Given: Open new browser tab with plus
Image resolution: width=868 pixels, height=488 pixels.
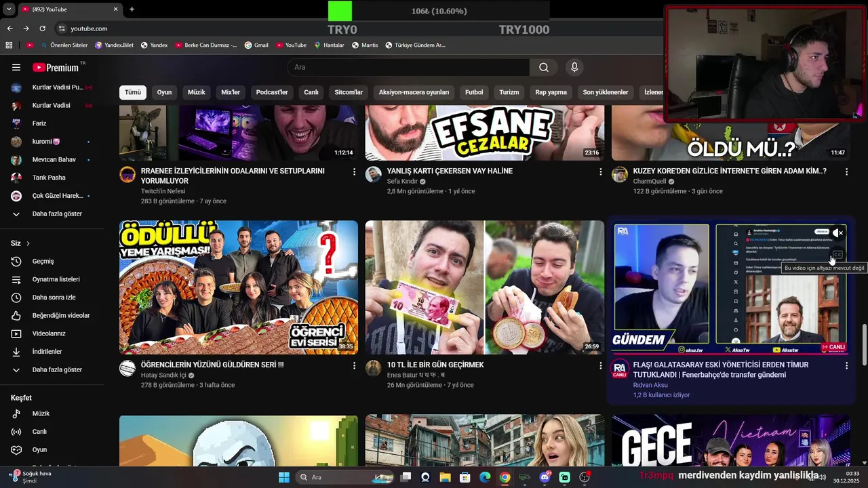Looking at the screenshot, I should 132,9.
